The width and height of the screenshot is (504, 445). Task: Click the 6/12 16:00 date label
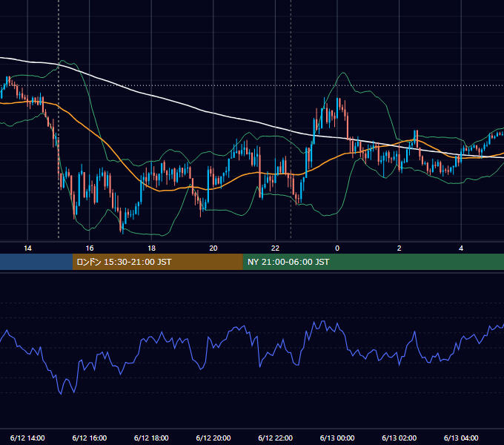tap(90, 438)
